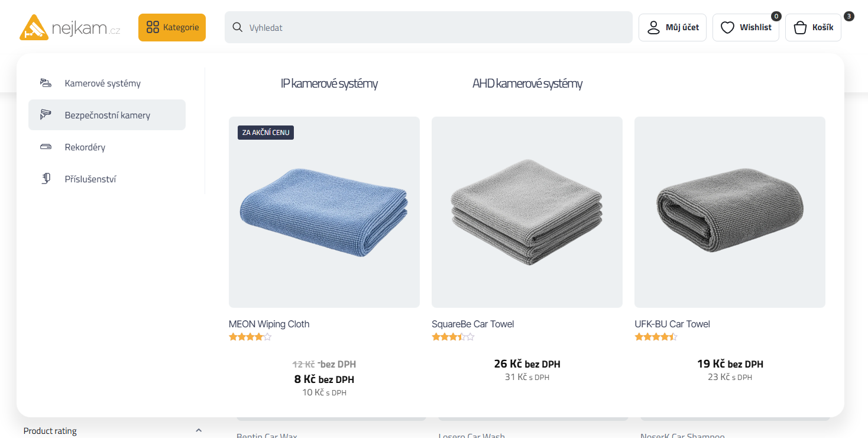This screenshot has height=438, width=868.
Task: Open Můj účet account page
Action: (672, 27)
